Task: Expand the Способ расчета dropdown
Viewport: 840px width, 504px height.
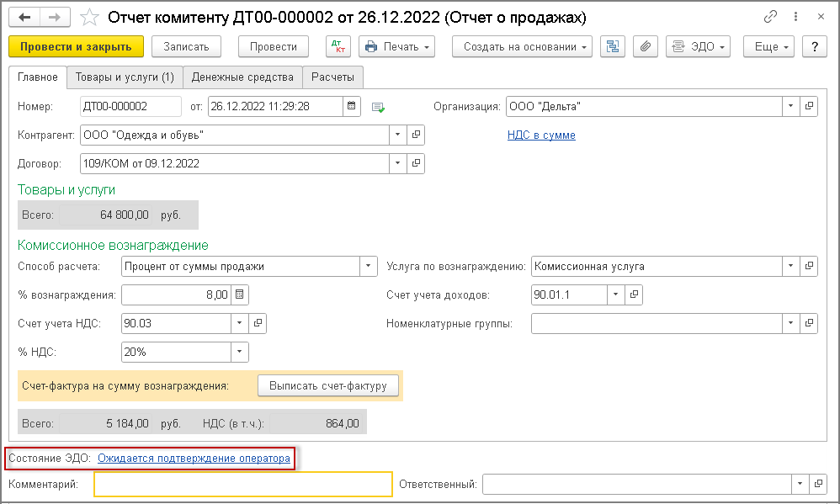Action: pyautogui.click(x=368, y=266)
